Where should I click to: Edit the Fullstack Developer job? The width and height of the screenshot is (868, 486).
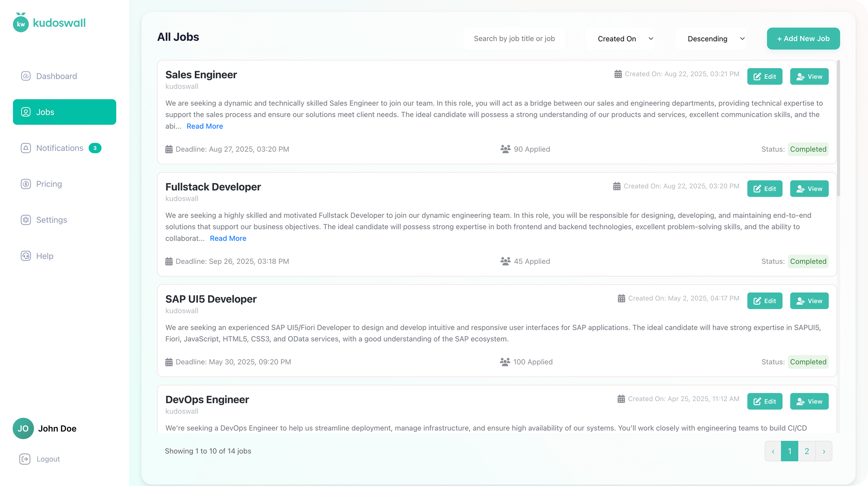pos(764,189)
